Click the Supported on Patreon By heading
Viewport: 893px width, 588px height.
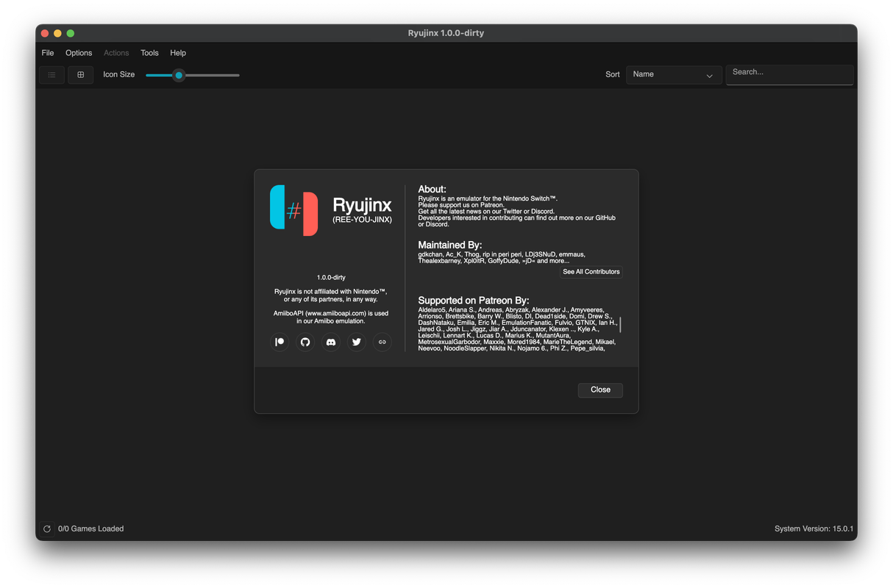pyautogui.click(x=474, y=301)
